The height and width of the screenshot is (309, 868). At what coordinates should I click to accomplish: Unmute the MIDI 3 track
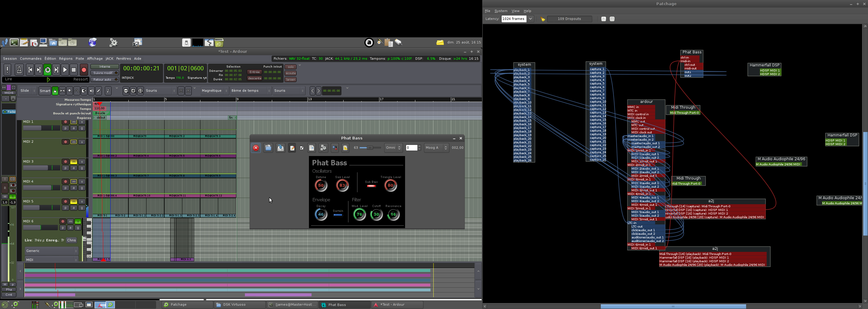(74, 161)
